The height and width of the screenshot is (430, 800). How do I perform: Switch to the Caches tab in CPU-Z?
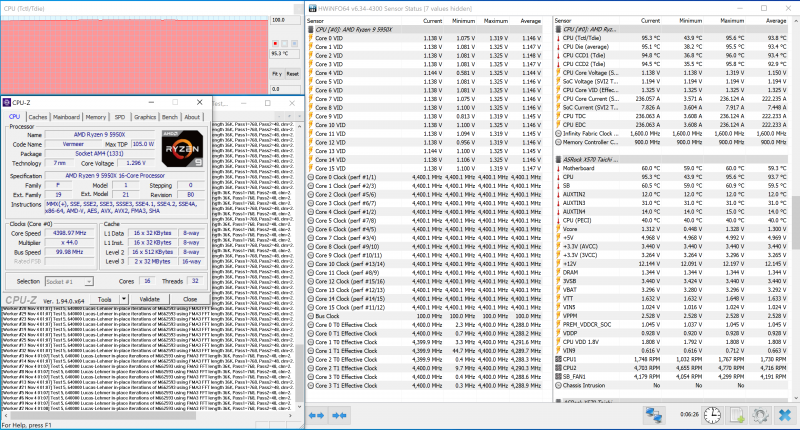pos(38,117)
